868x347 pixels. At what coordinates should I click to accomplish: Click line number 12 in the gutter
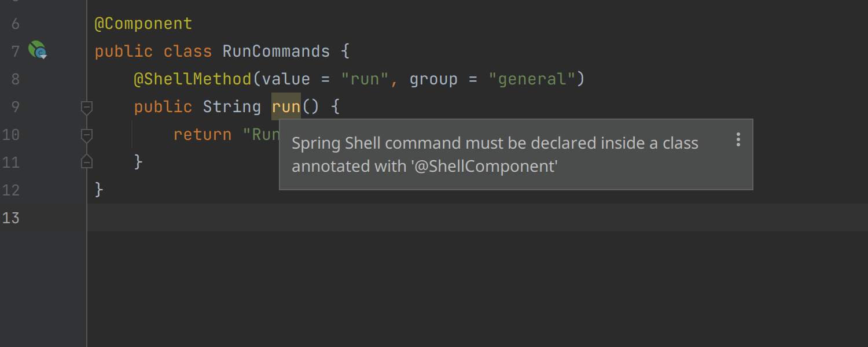tap(11, 190)
